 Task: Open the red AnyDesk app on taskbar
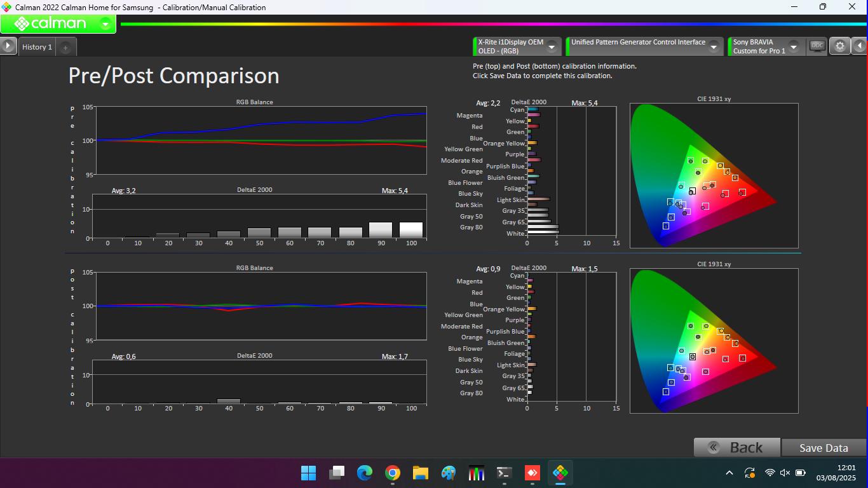(532, 473)
